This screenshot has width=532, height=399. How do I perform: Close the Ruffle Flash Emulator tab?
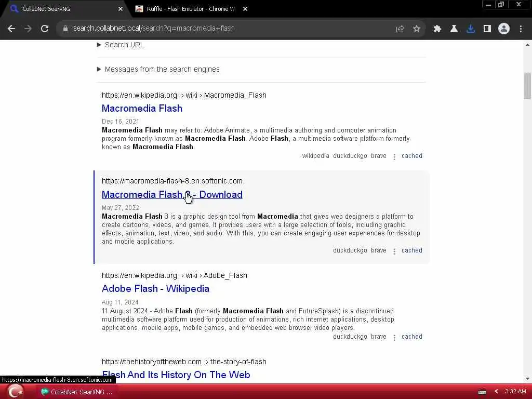(245, 9)
